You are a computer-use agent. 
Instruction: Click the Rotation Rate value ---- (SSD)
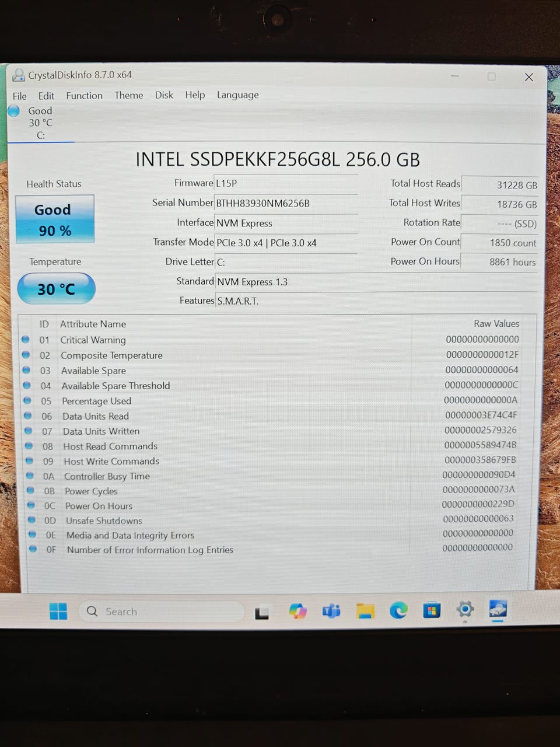coord(499,224)
